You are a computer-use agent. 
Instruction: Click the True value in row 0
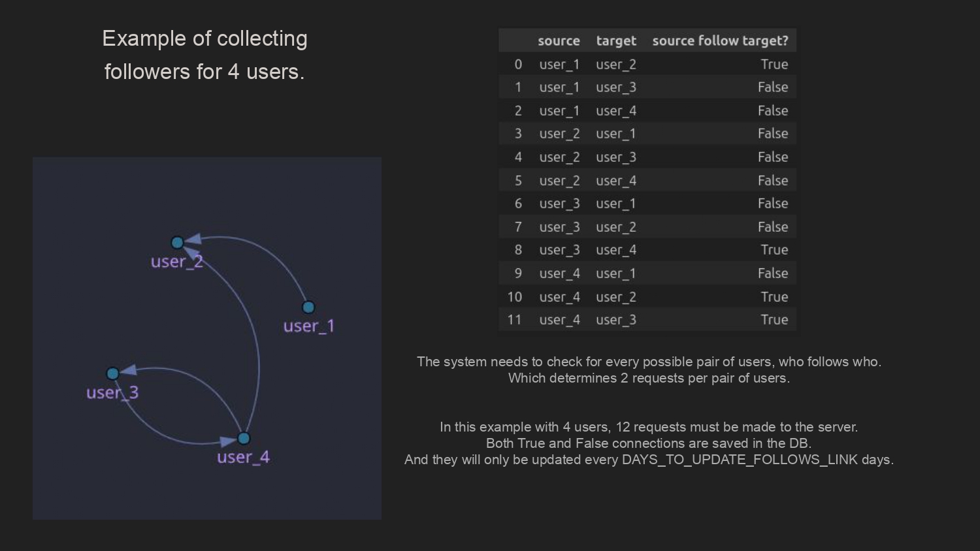click(x=774, y=64)
